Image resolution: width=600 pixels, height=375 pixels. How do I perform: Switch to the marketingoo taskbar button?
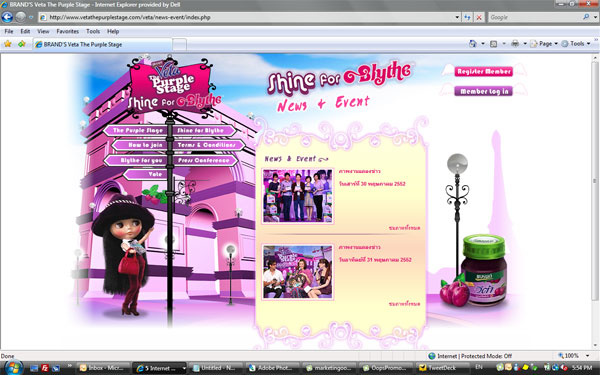(329, 368)
